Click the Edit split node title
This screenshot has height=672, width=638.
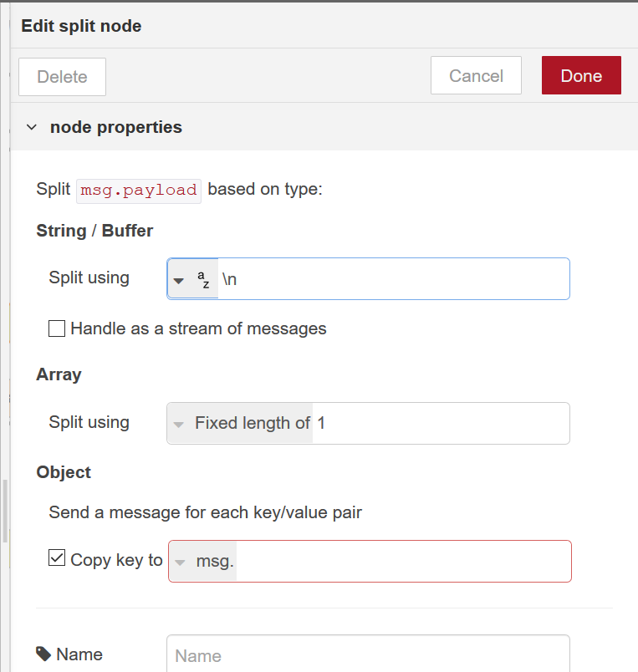click(x=81, y=26)
